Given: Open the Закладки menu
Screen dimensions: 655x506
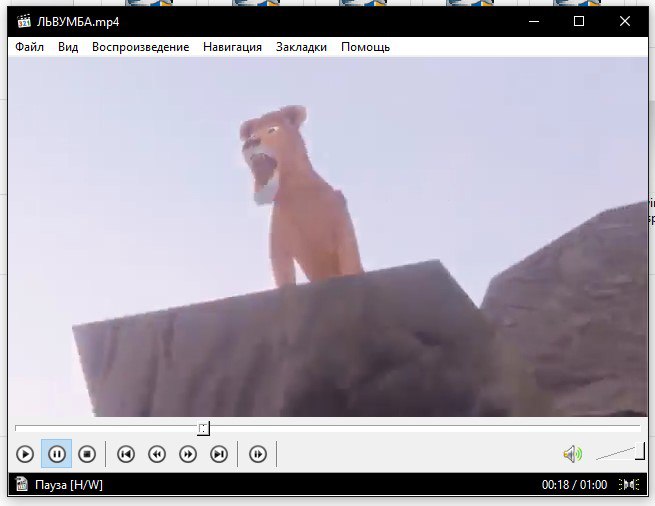Looking at the screenshot, I should tap(301, 47).
